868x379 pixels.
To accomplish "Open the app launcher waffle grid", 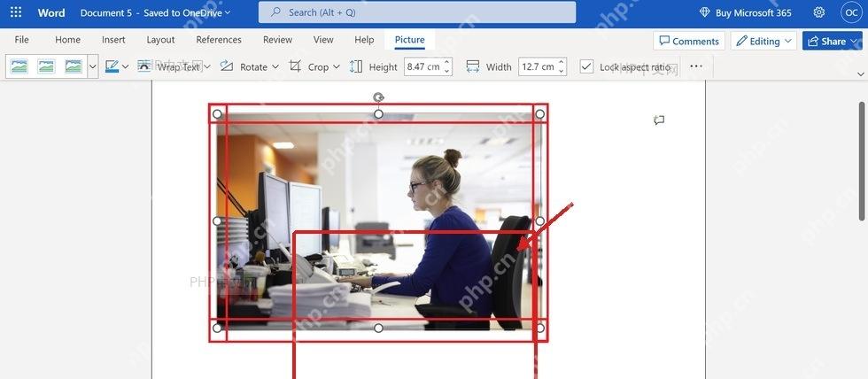I will tap(16, 12).
